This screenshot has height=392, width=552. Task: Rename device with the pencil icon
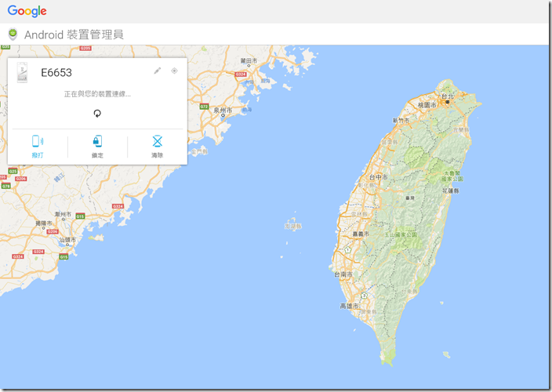point(158,71)
